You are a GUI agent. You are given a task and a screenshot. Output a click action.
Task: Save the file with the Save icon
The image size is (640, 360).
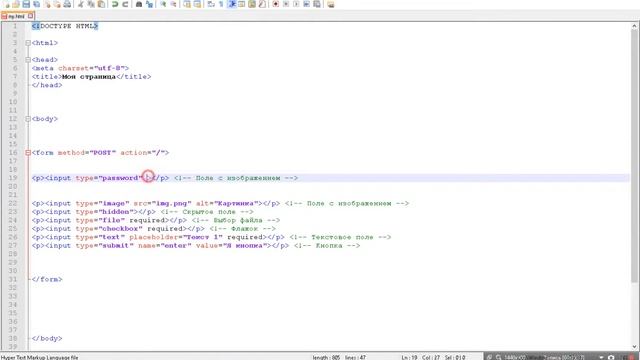26,4
